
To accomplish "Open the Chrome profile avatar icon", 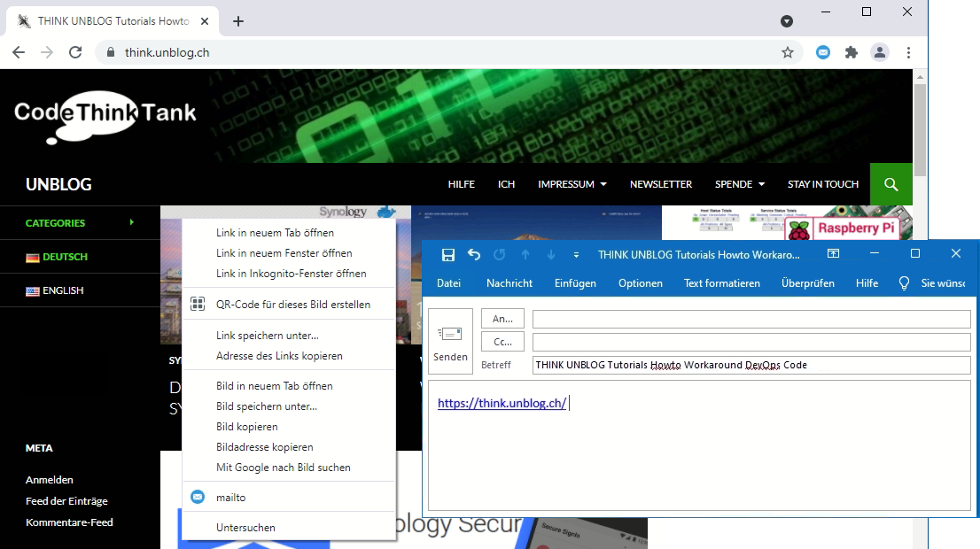I will (879, 52).
